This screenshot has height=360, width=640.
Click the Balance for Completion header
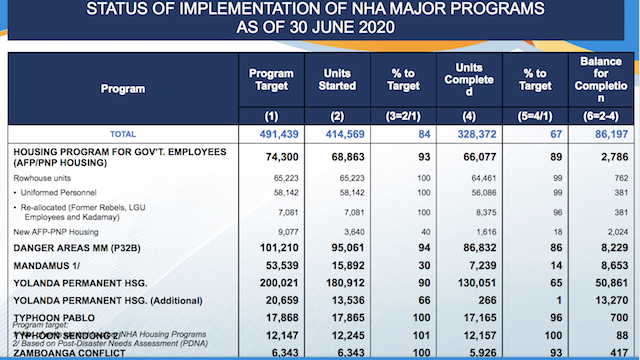pos(601,80)
